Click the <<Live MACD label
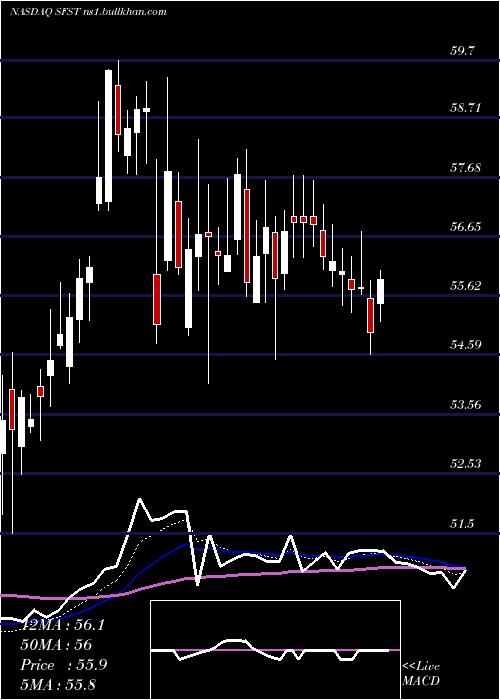Viewport: 500px width, 700px height. point(421,673)
